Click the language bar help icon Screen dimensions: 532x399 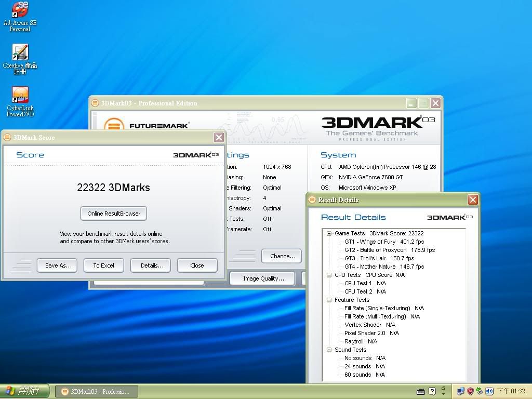click(432, 391)
